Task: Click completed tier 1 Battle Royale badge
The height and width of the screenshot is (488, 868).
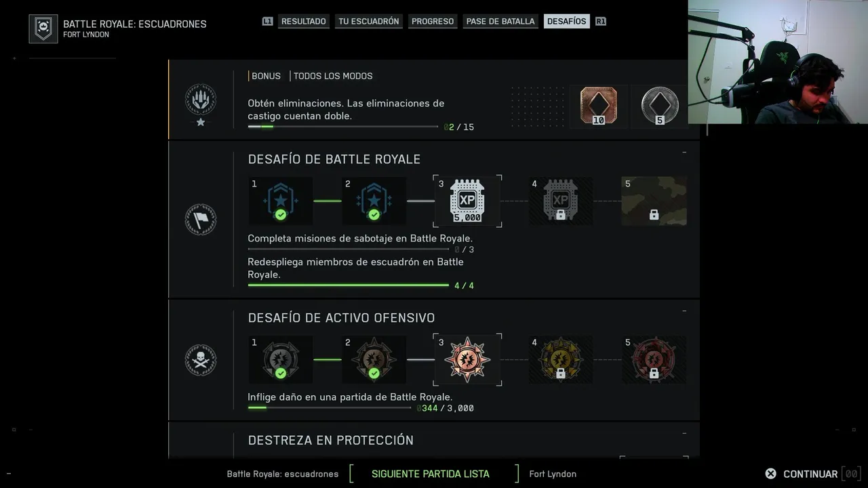Action: pos(280,201)
